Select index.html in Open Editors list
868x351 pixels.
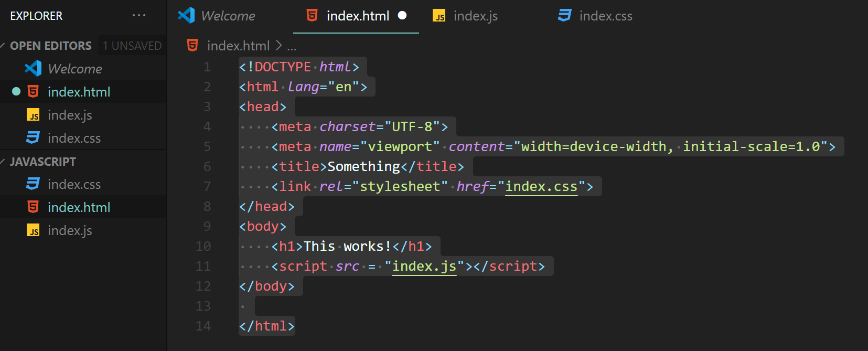(x=83, y=92)
